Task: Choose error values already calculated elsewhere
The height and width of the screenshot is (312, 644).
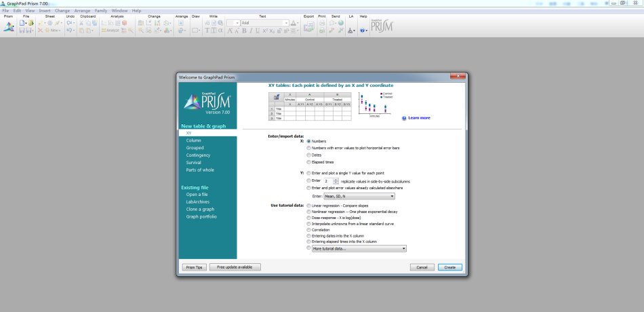Action: click(x=309, y=188)
